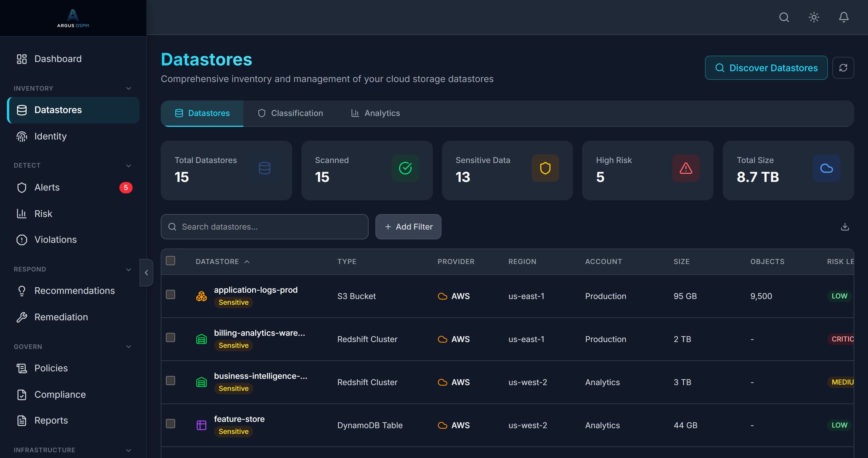
Task: Open the billing-analytics-ware... datastore name
Action: [259, 333]
